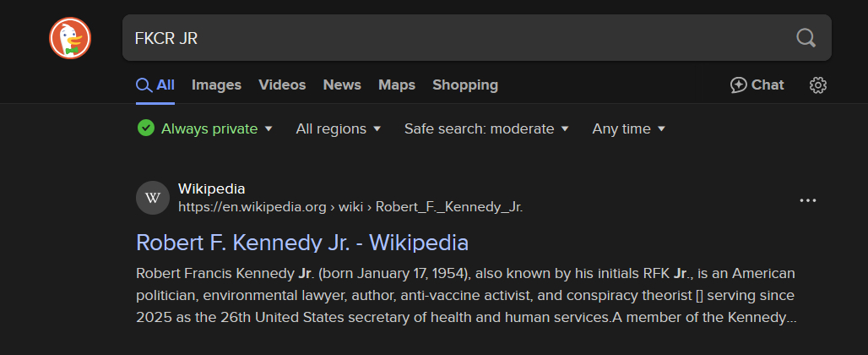Open the Shopping tab
Viewport: 868px width, 355px height.
[x=465, y=85]
